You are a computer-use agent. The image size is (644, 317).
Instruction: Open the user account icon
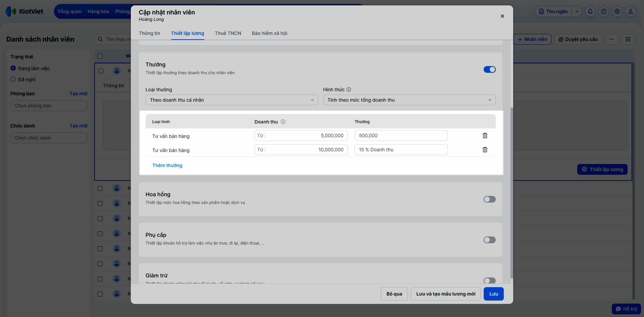tap(631, 11)
